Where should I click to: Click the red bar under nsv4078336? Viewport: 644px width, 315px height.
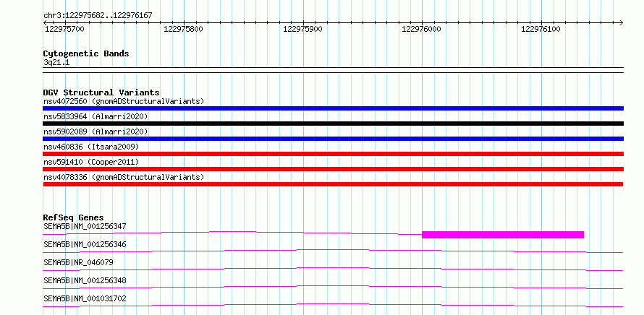333,184
